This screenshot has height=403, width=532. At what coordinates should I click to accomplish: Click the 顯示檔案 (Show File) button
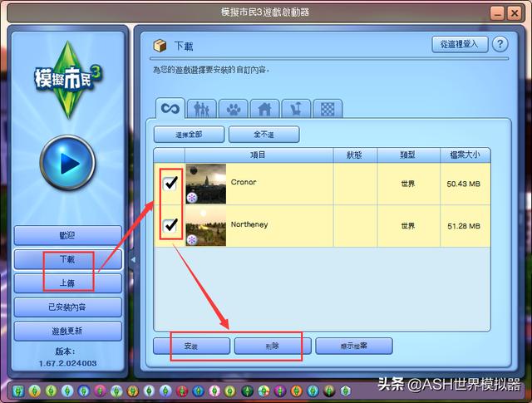coord(354,346)
